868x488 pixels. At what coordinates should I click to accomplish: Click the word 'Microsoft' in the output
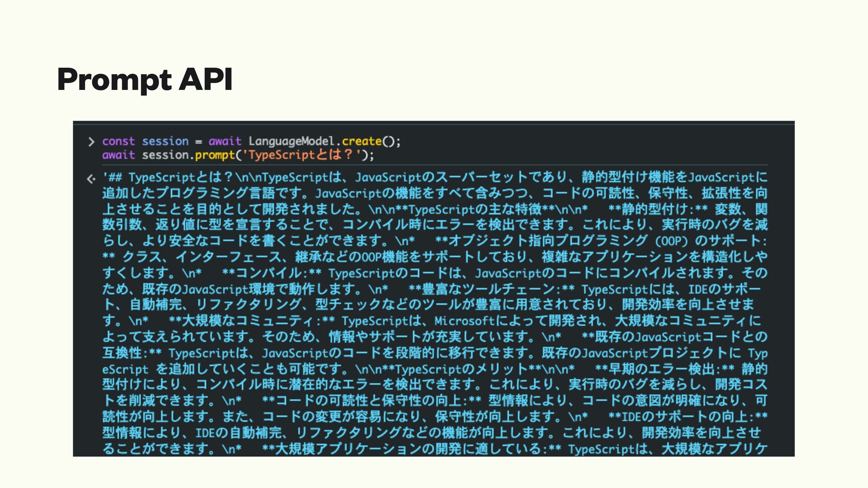click(x=465, y=321)
